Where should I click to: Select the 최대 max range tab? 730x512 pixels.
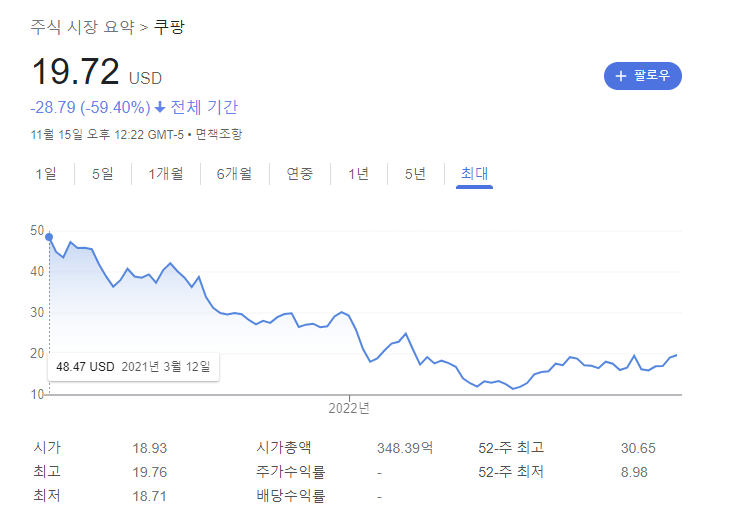[x=474, y=174]
